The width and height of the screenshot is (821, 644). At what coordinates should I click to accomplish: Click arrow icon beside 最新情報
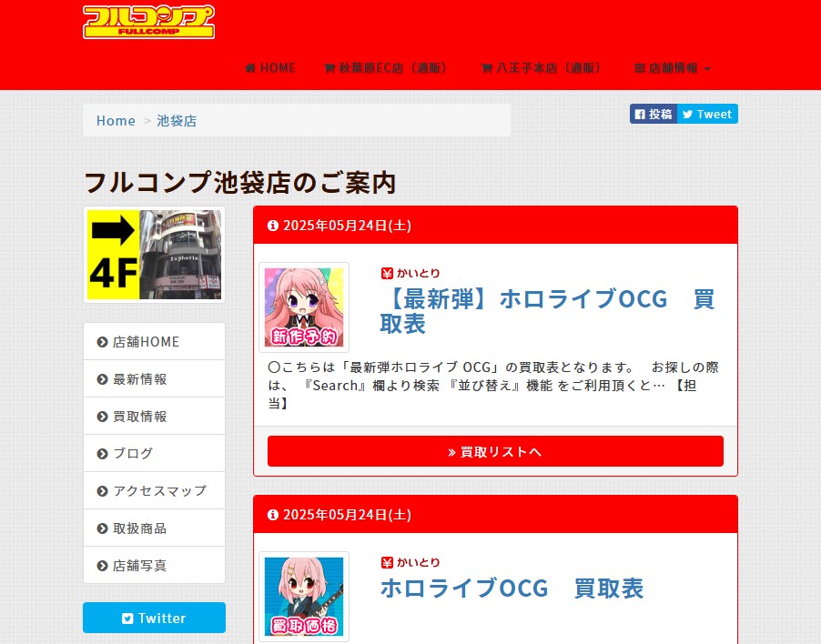click(102, 379)
